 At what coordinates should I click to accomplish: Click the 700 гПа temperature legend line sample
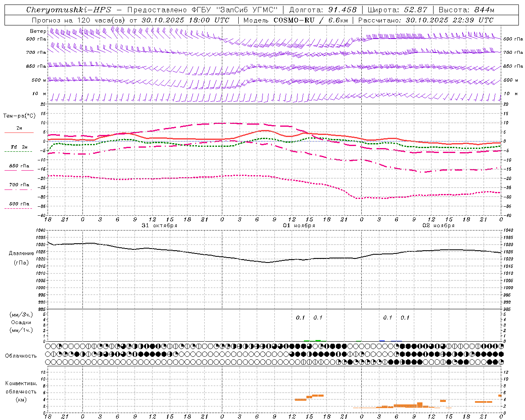pos(18,189)
